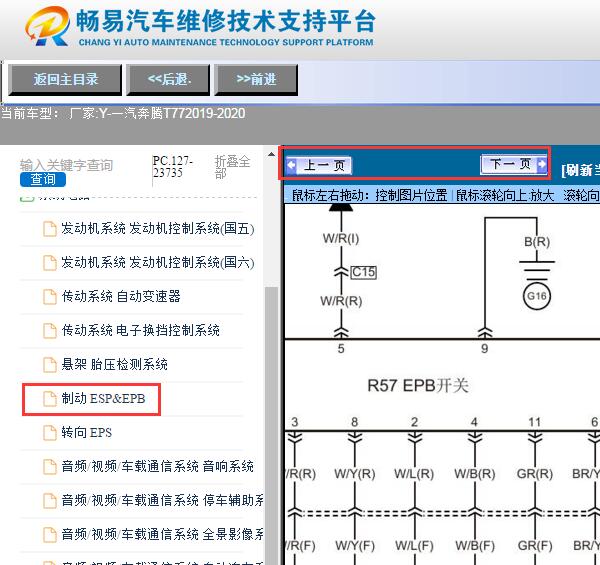This screenshot has height=565, width=600.
Task: Click the W/R(I) wire label
Action: [x=341, y=239]
